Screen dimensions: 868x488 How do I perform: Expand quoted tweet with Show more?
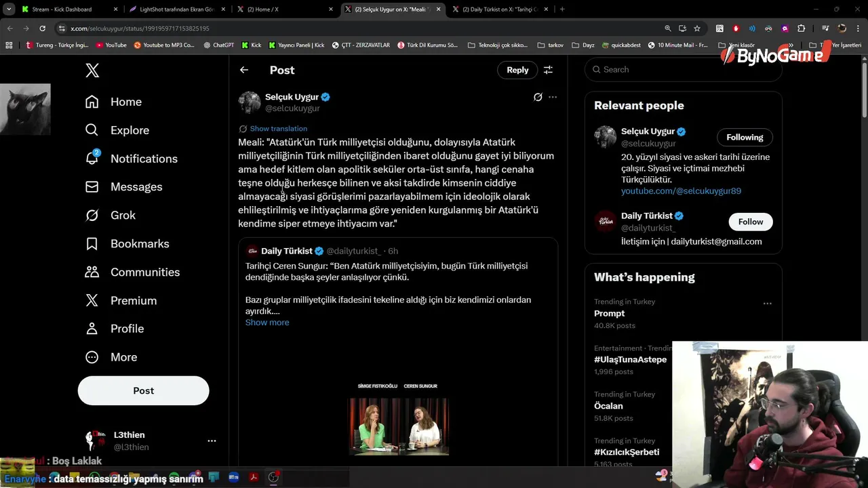(x=267, y=323)
